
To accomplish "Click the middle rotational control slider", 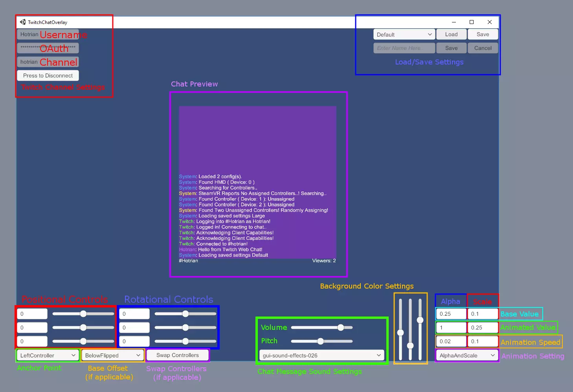I will [x=185, y=328].
